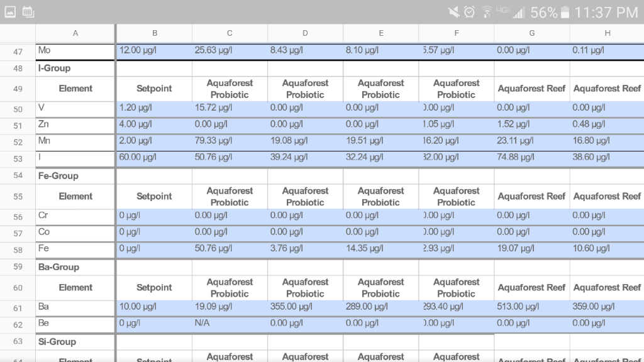Select the 1.52 µg/l cell
The image size is (644, 362).
point(532,126)
